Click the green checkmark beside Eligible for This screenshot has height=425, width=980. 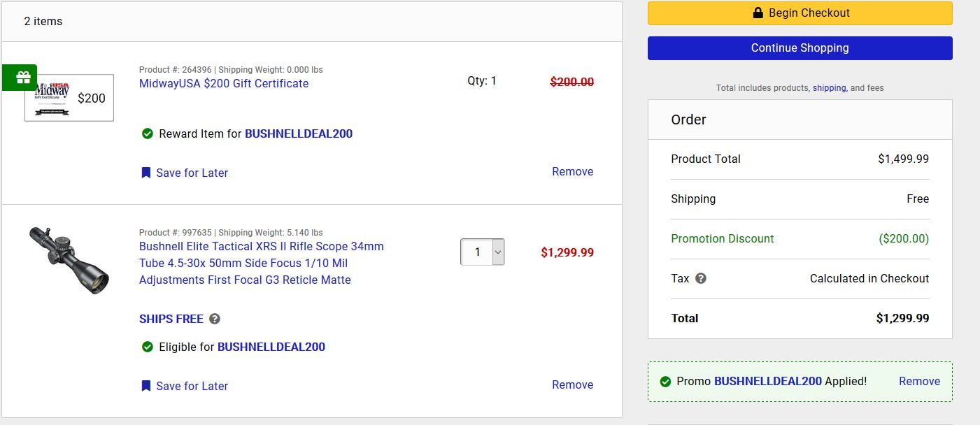pyautogui.click(x=147, y=347)
